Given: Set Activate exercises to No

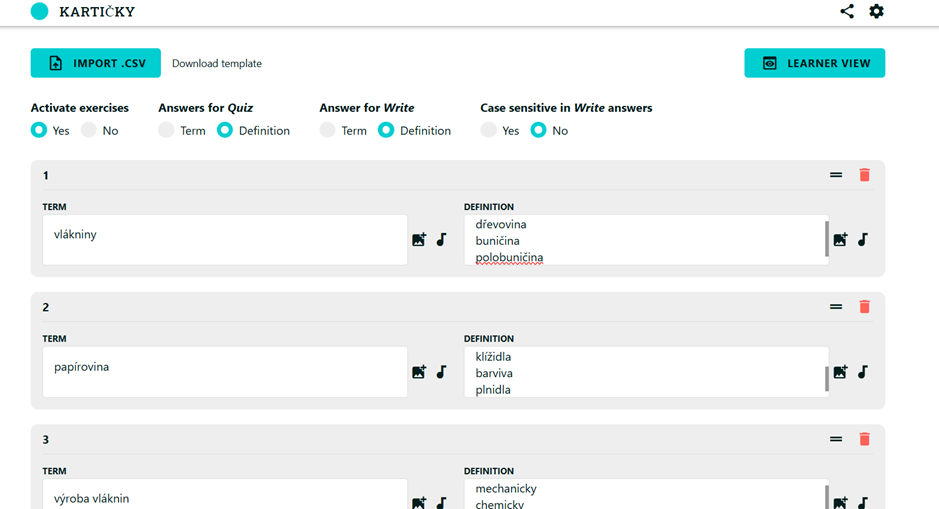Looking at the screenshot, I should coord(89,130).
